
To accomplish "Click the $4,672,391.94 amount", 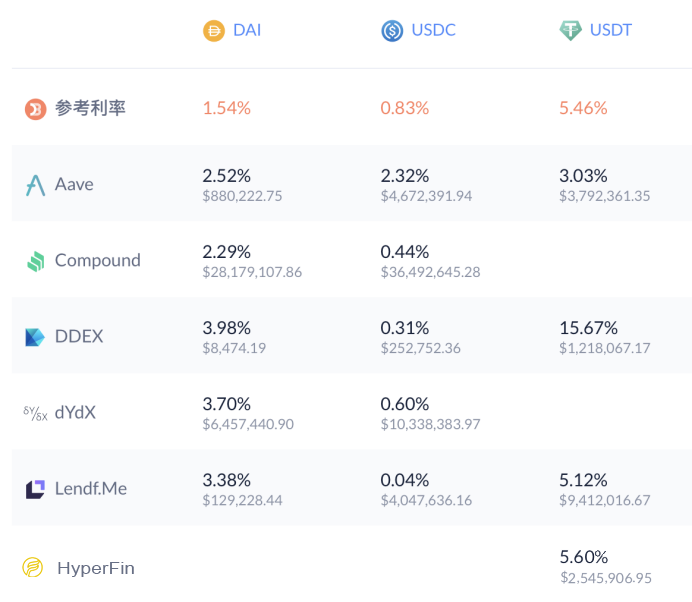I will point(426,196).
